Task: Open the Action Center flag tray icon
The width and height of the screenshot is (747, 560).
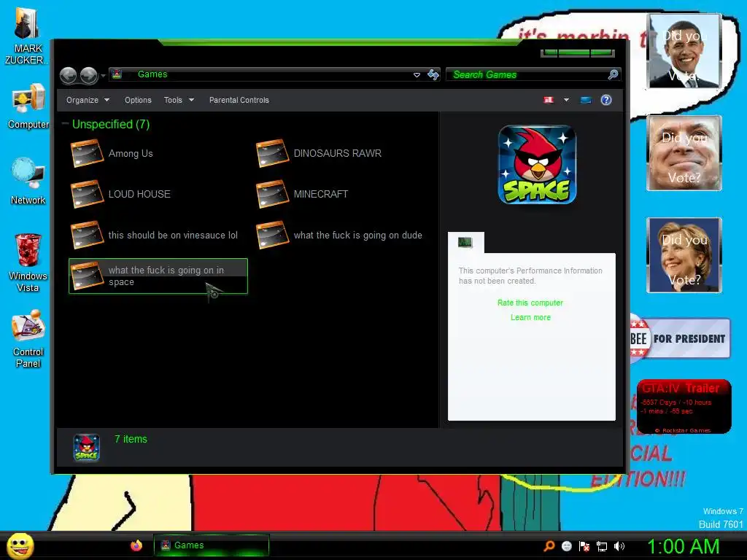Action: click(584, 546)
